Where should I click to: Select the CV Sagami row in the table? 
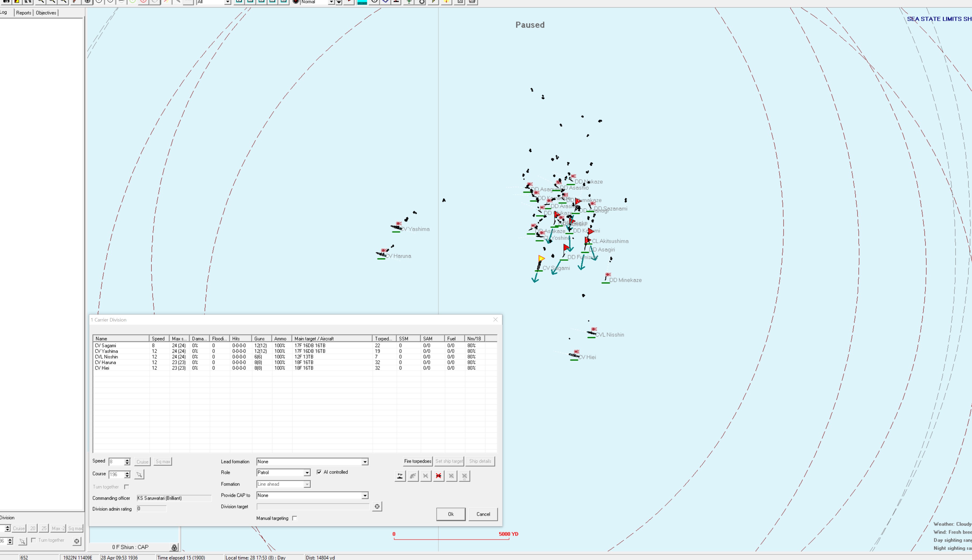[x=294, y=345]
